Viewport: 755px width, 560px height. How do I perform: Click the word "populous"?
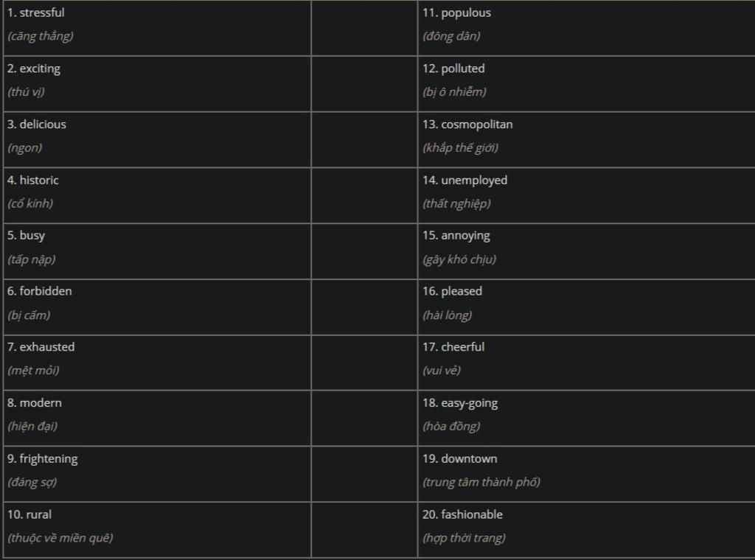pyautogui.click(x=466, y=13)
